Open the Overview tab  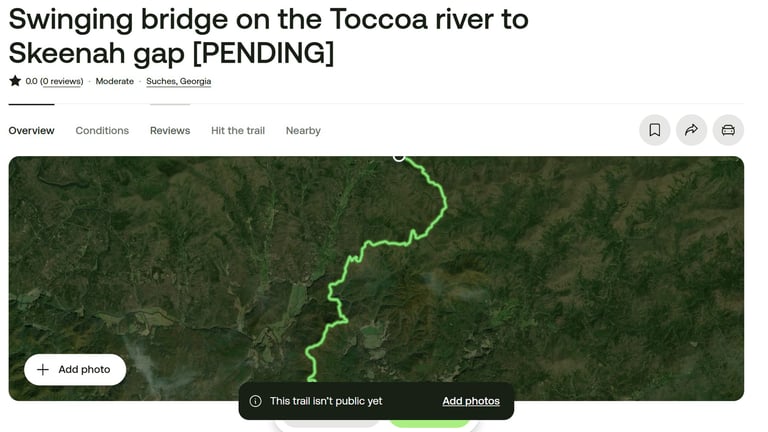(31, 131)
